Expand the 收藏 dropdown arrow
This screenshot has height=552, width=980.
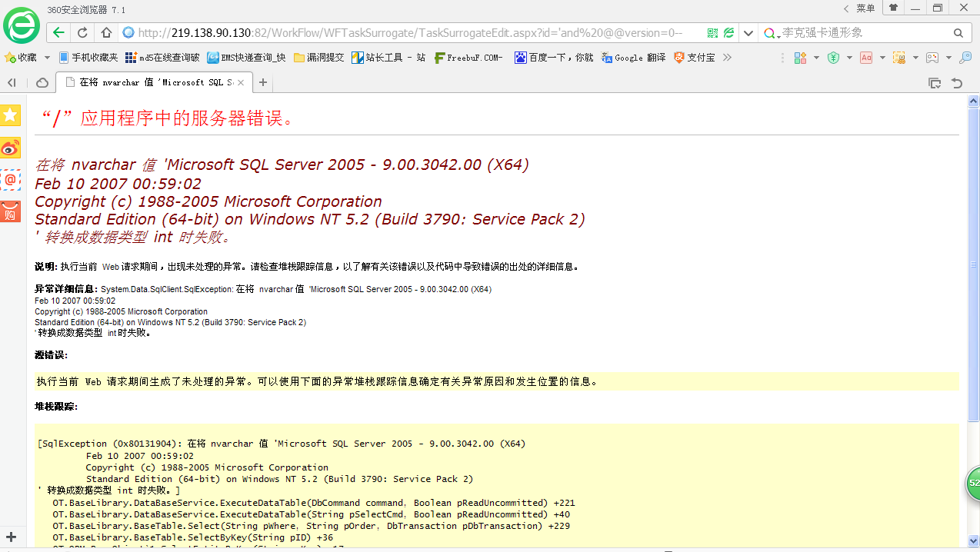(47, 58)
